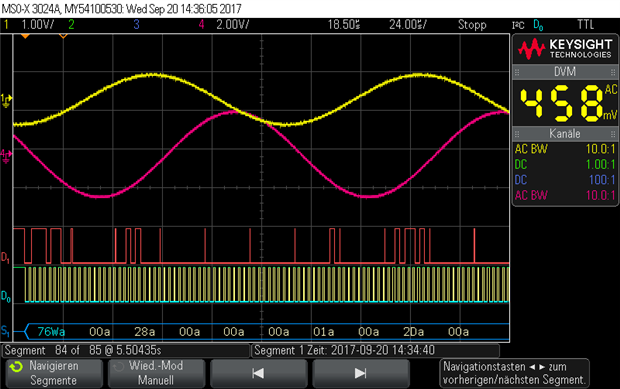Click the S1 serial decode label
Viewport: 620px width, 389px height.
coord(6,331)
